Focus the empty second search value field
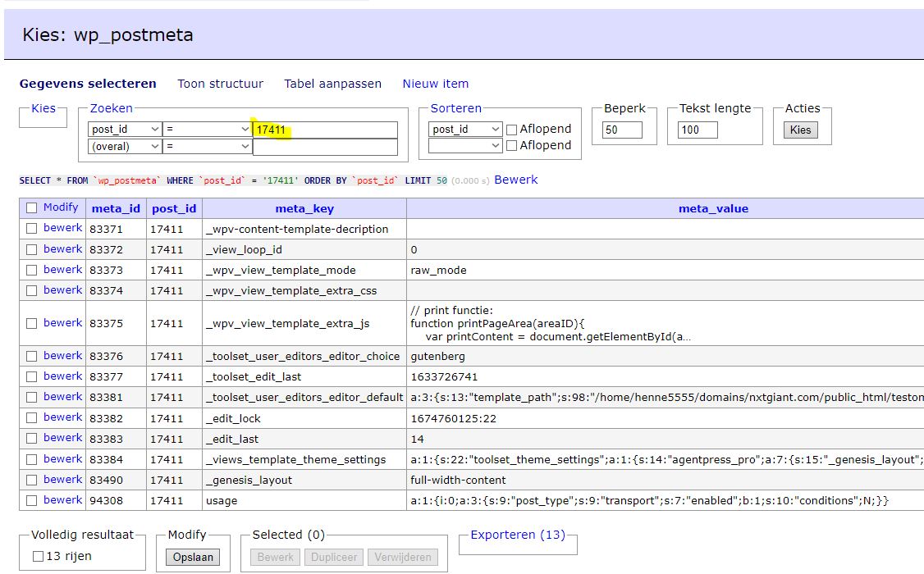The height and width of the screenshot is (574, 924). point(325,147)
